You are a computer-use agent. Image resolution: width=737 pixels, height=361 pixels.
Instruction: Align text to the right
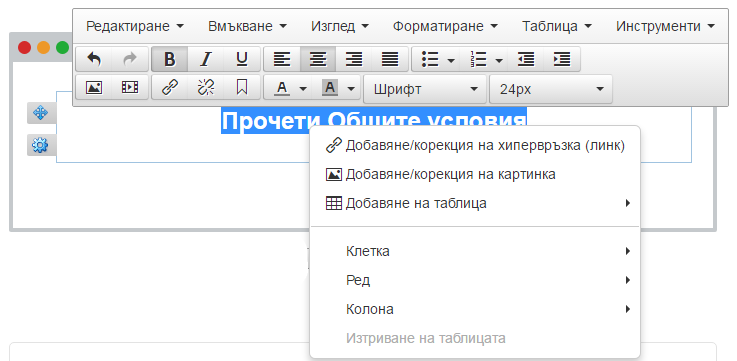click(354, 59)
